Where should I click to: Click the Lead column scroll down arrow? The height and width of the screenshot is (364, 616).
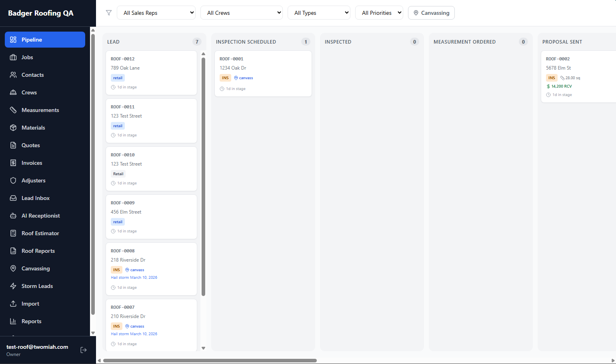[203, 348]
